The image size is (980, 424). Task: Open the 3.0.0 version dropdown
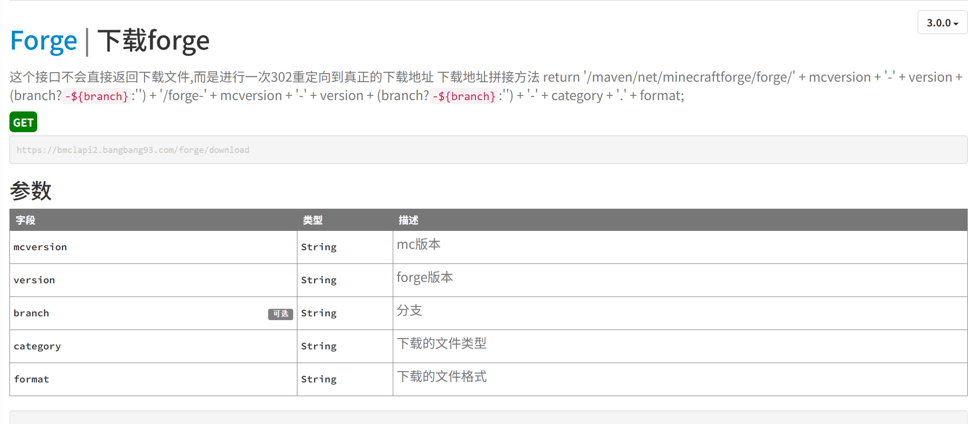[942, 23]
